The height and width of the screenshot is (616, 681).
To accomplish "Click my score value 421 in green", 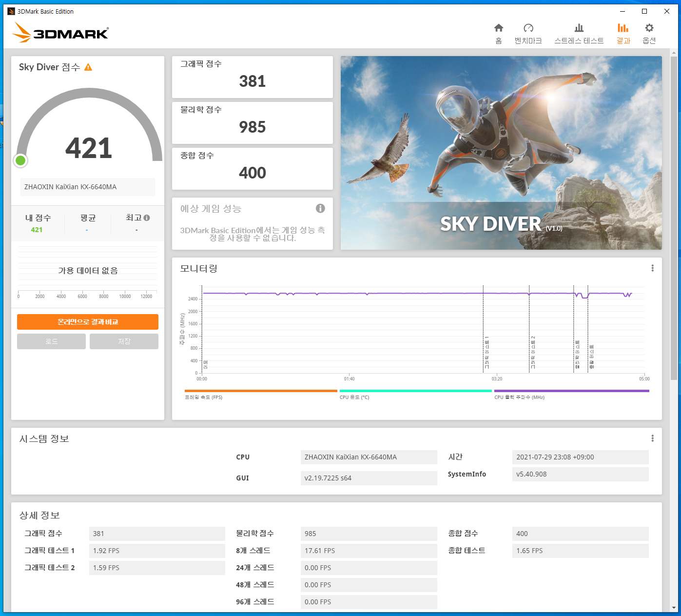I will [x=37, y=230].
